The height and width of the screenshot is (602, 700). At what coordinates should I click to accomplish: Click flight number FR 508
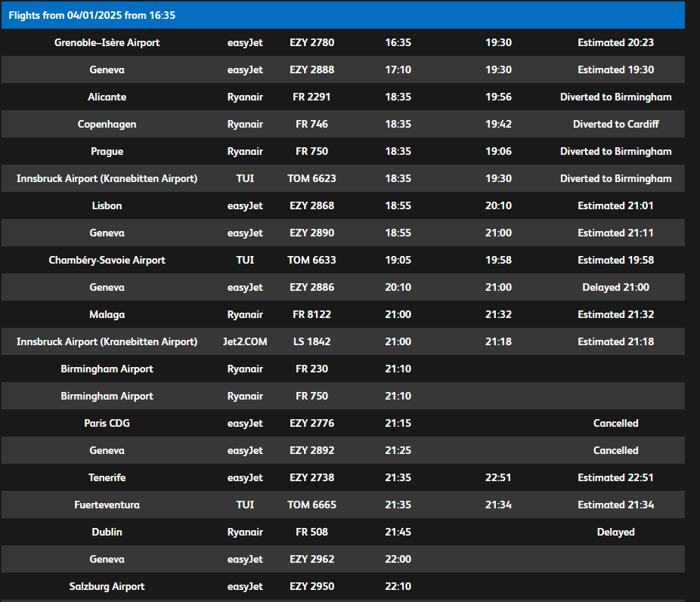tap(311, 532)
